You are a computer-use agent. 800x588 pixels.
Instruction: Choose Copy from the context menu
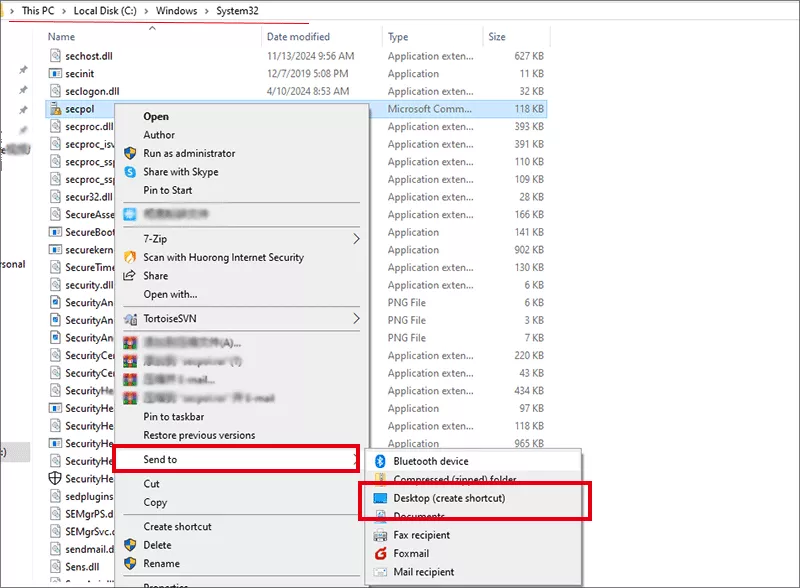(155, 502)
